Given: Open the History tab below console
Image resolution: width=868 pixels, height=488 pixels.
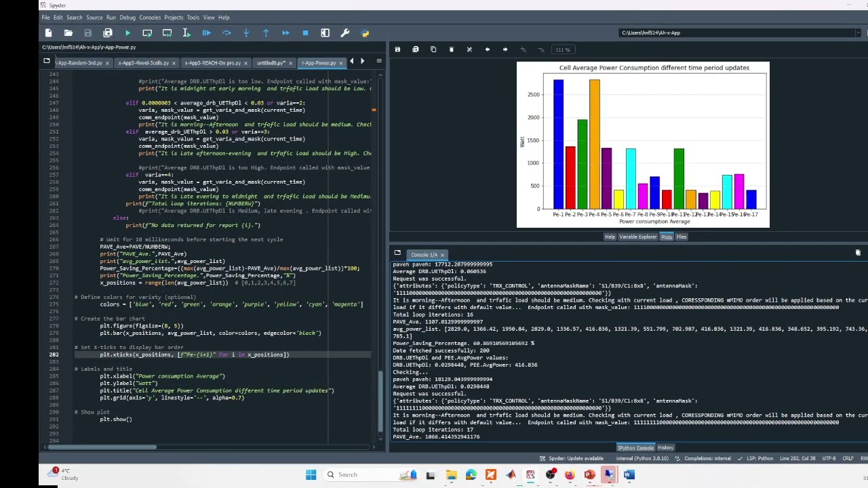Looking at the screenshot, I should 665,447.
